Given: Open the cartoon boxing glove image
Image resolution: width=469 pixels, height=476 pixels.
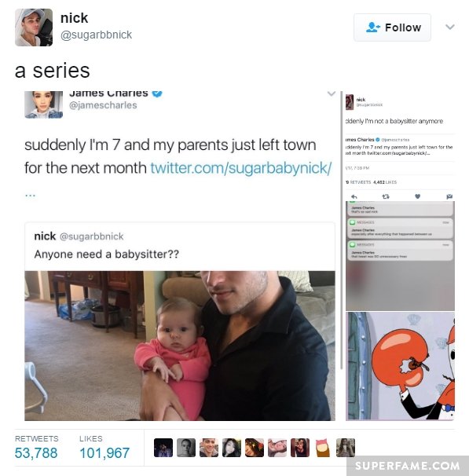Looking at the screenshot, I should [x=400, y=366].
